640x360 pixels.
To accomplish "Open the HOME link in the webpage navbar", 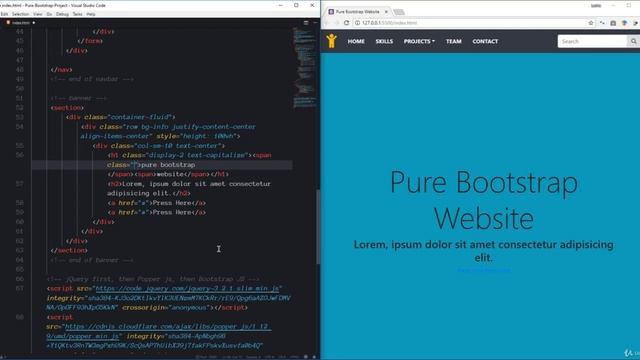I will [x=356, y=41].
